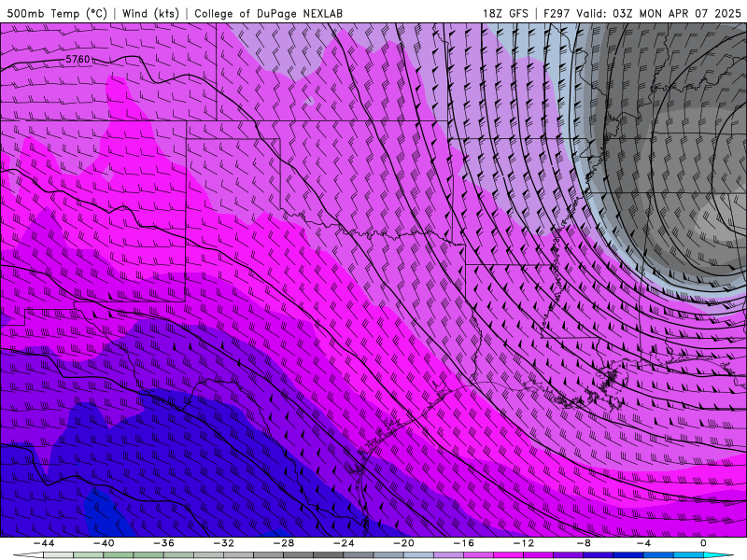Click the -28 colorbar tick label
Screen dimensions: 747x560
(x=284, y=543)
